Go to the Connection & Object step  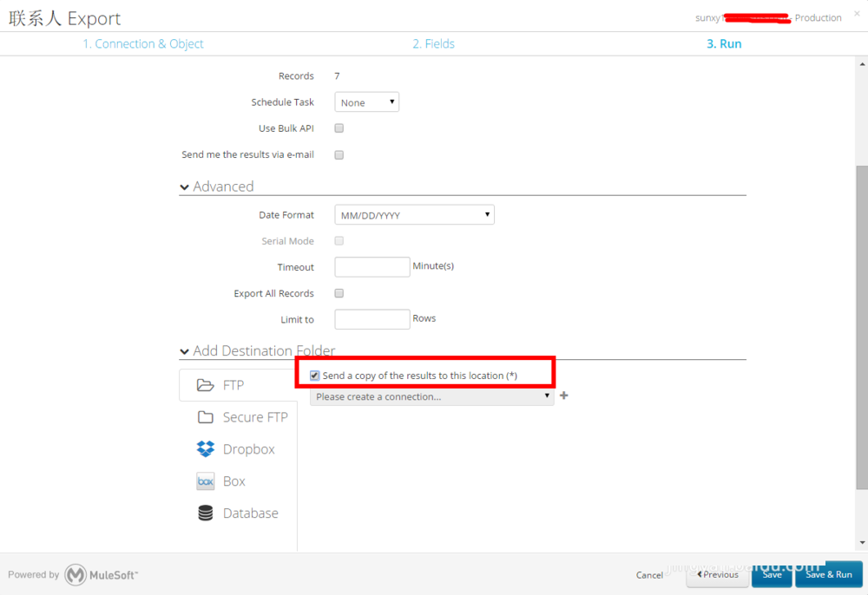[x=143, y=44]
